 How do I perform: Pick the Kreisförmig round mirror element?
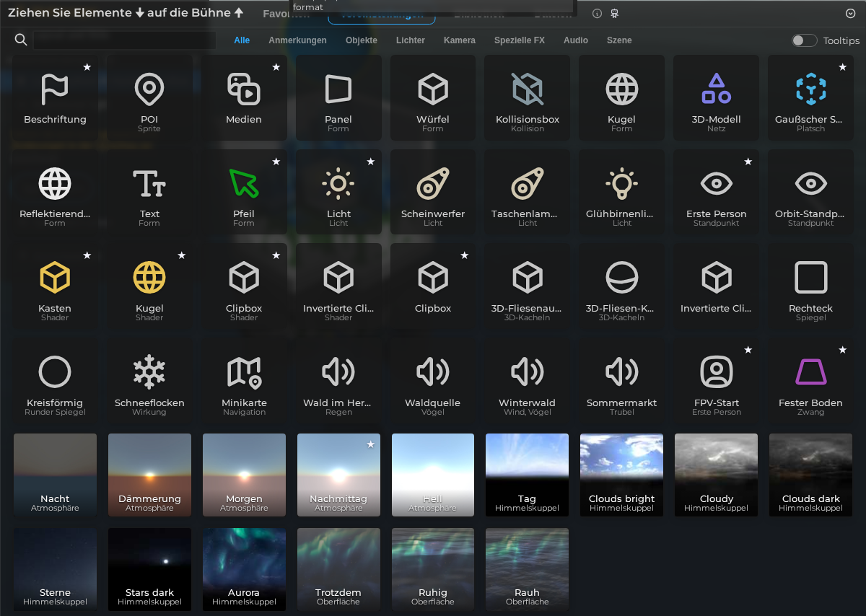[x=55, y=381]
